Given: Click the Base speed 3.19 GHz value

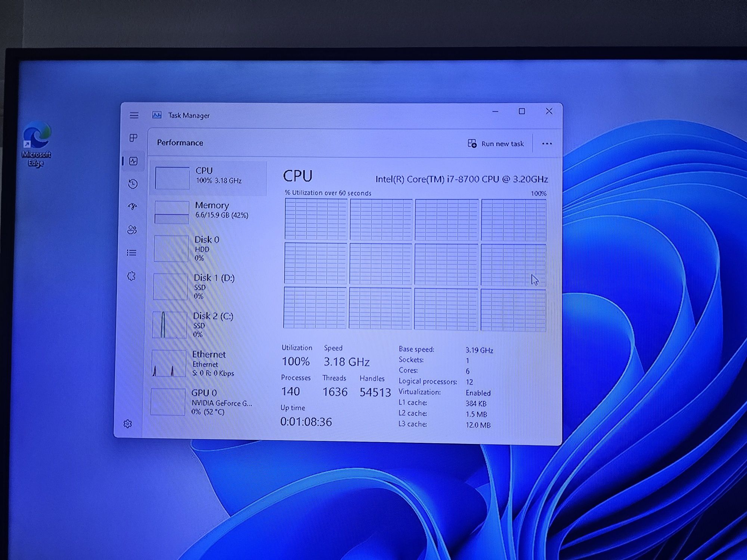Looking at the screenshot, I should (479, 350).
